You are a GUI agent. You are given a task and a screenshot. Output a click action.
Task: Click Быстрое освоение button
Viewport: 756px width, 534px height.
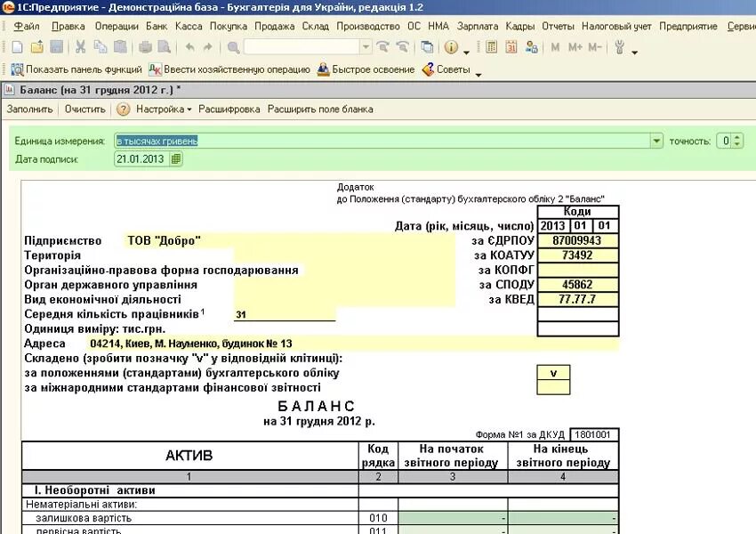pos(366,69)
